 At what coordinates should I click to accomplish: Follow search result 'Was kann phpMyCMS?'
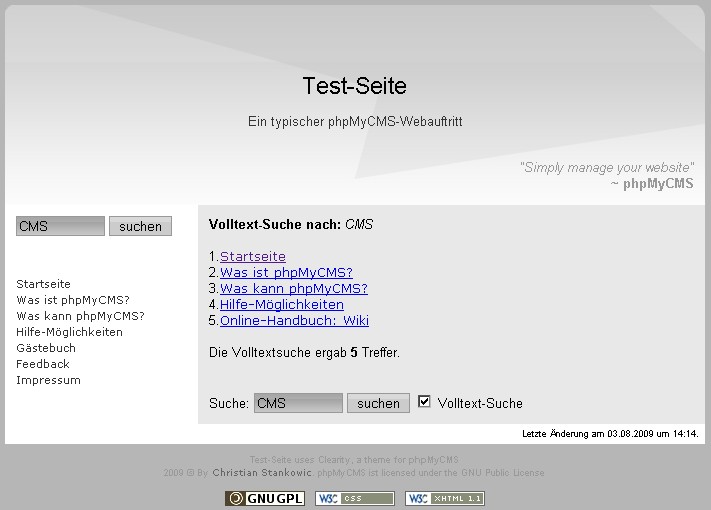294,289
